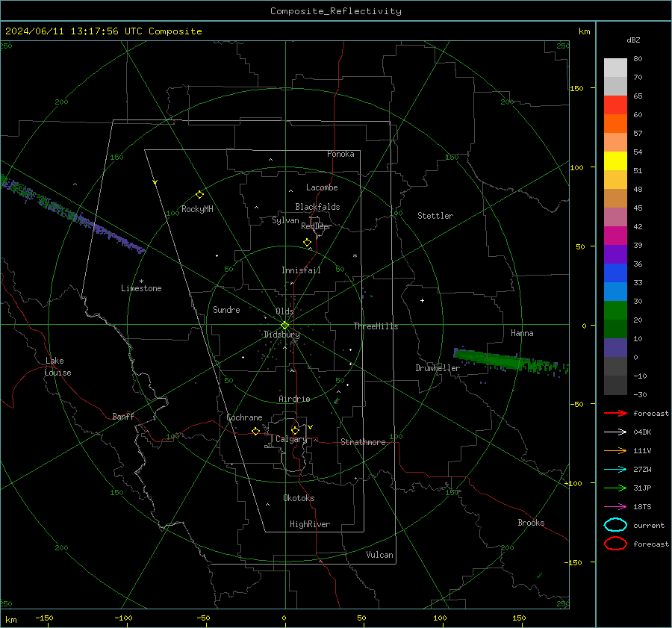Click the yellow diamond marker near RockyMH

pos(199,195)
